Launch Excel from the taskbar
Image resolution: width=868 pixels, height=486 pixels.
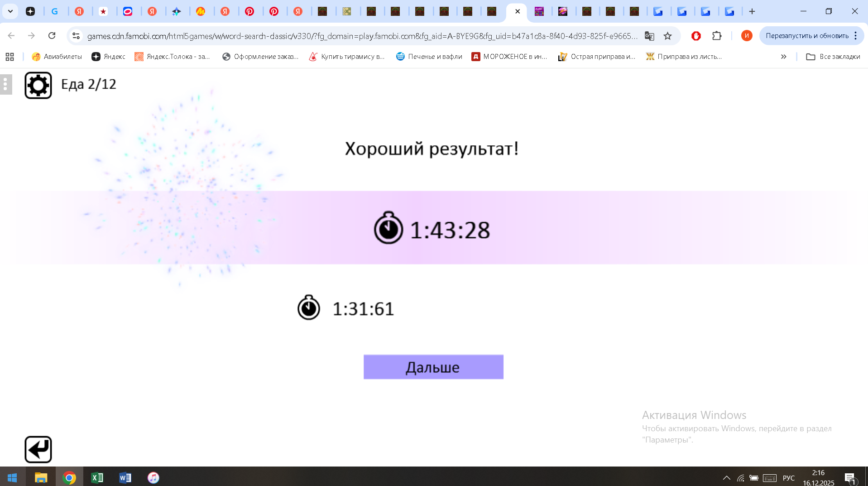(x=97, y=477)
